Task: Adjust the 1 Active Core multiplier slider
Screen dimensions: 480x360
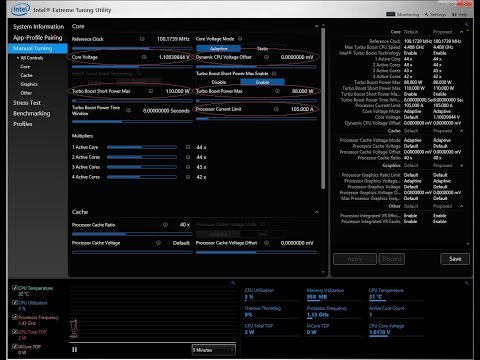Action: [x=142, y=147]
